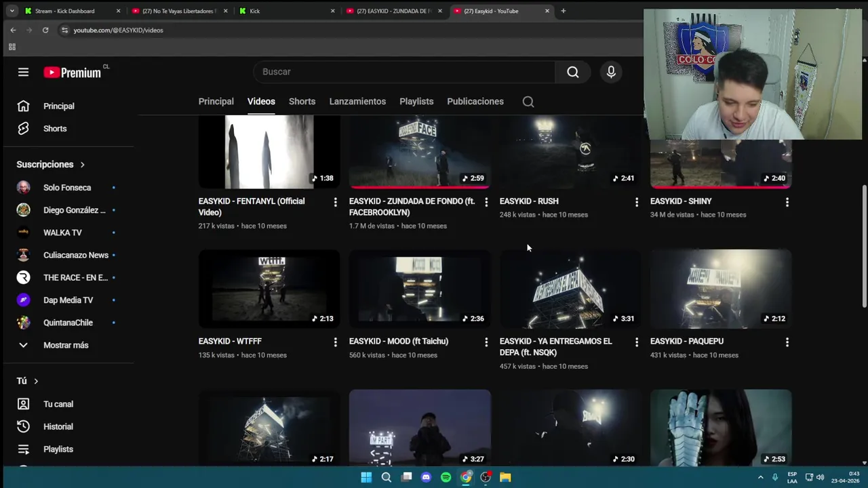Reload the page with refresh button
Viewport: 868px width, 488px height.
45,30
